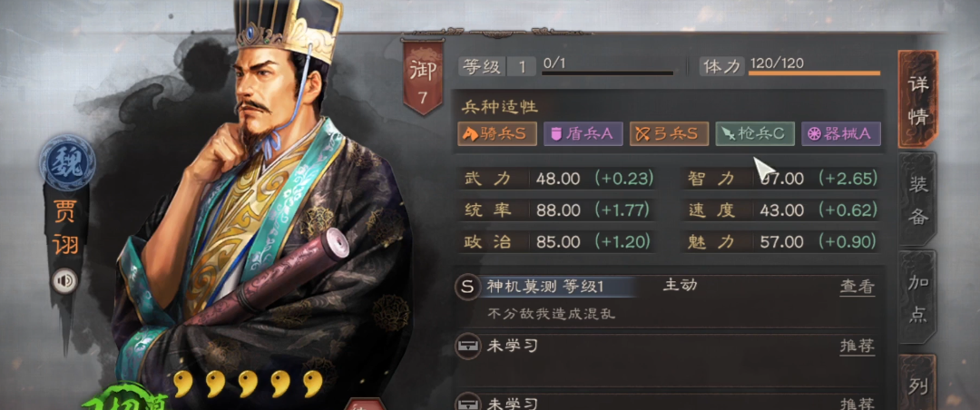Click the S rank skill icon
Viewport: 980px width, 410px height.
[x=467, y=287]
